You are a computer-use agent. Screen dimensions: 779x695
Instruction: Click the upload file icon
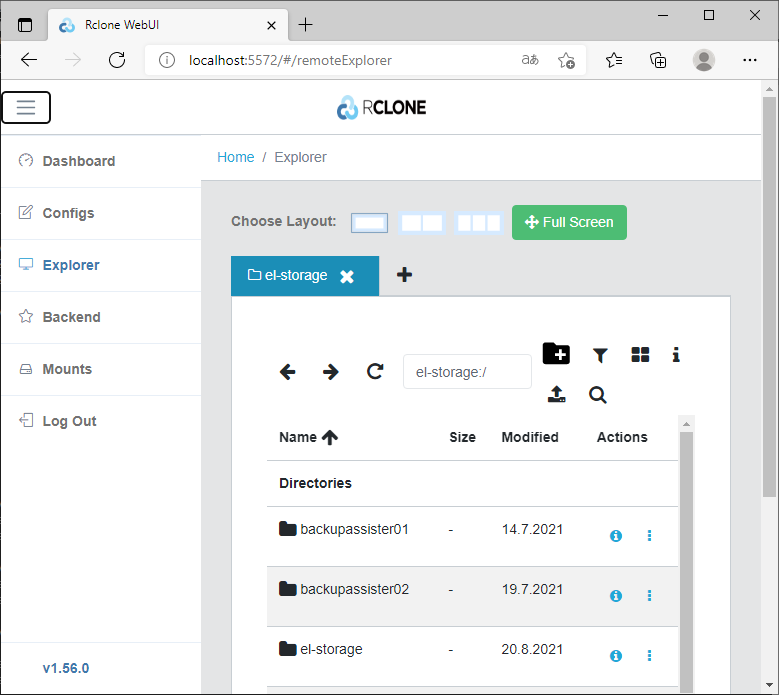[x=557, y=395]
